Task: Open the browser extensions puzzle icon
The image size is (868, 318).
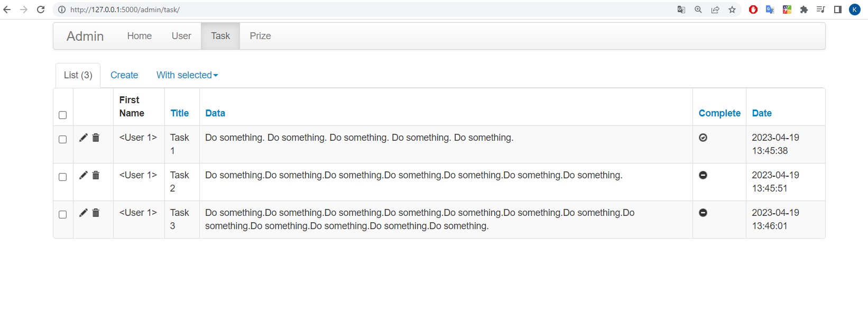Action: (804, 10)
